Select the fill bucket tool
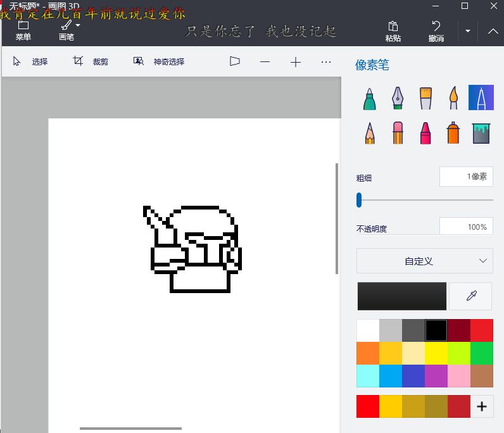 (x=481, y=133)
